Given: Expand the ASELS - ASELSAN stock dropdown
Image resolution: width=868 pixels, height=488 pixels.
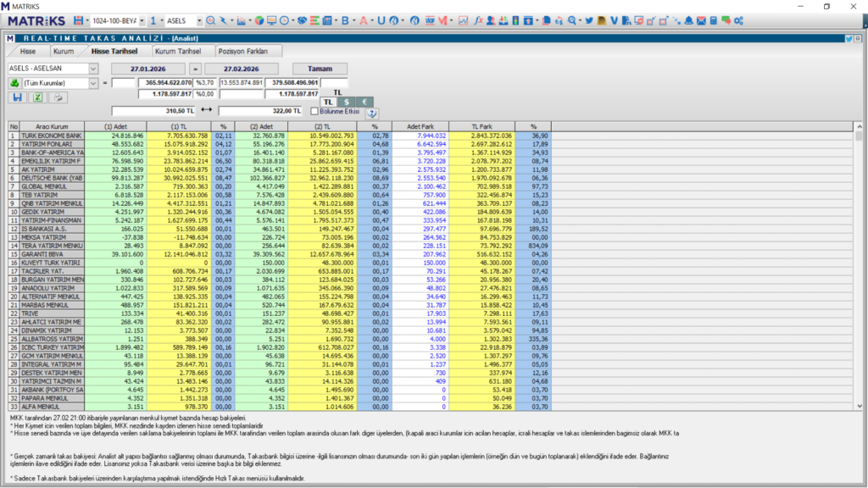Looking at the screenshot, I should 93,69.
